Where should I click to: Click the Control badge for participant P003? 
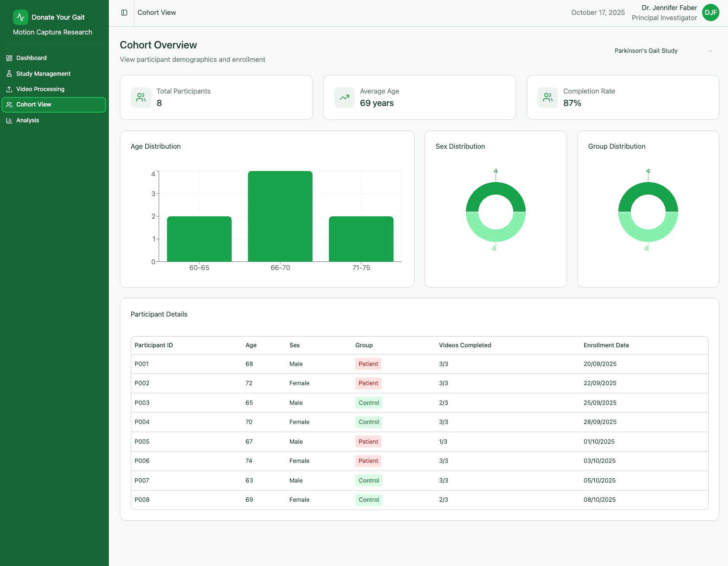[x=368, y=402]
